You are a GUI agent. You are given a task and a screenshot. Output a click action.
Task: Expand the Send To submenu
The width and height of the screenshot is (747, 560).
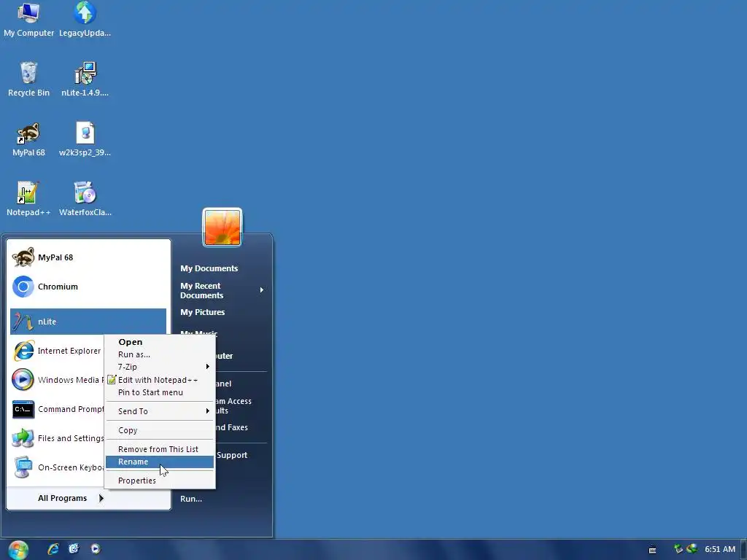(160, 411)
